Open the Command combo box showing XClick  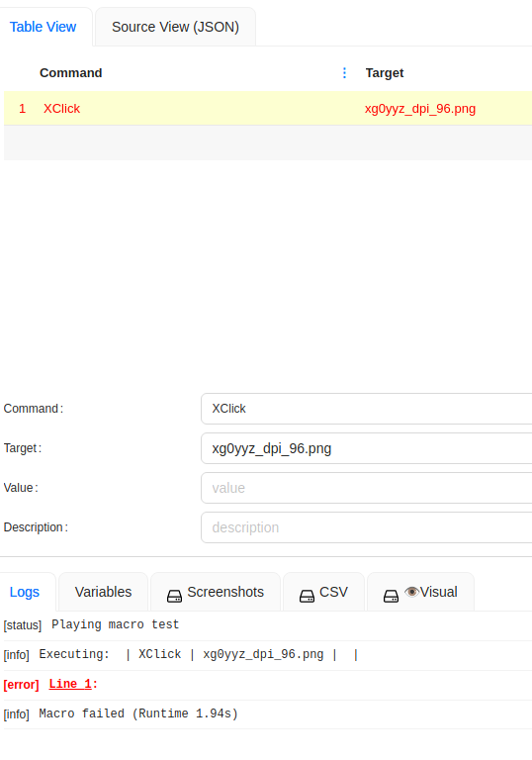click(x=367, y=409)
